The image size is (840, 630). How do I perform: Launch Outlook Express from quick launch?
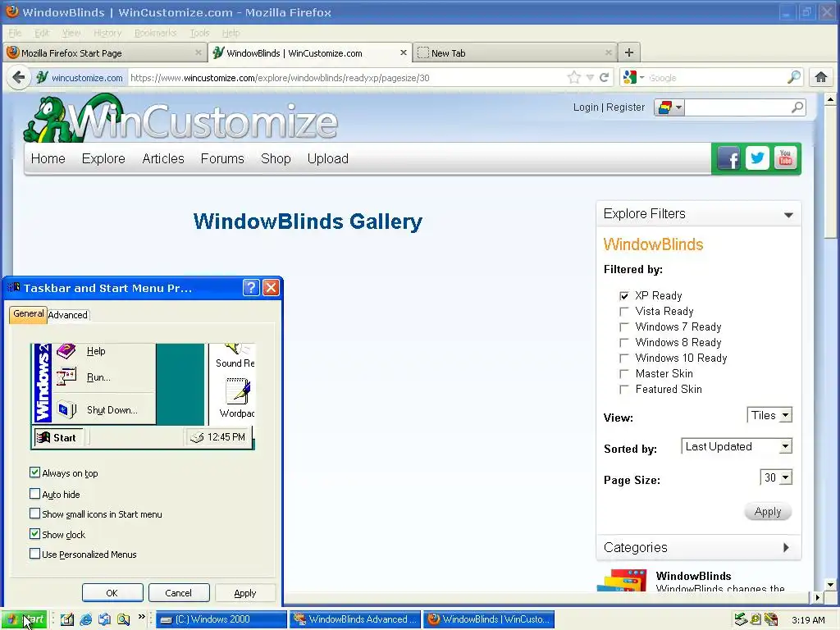pos(104,619)
